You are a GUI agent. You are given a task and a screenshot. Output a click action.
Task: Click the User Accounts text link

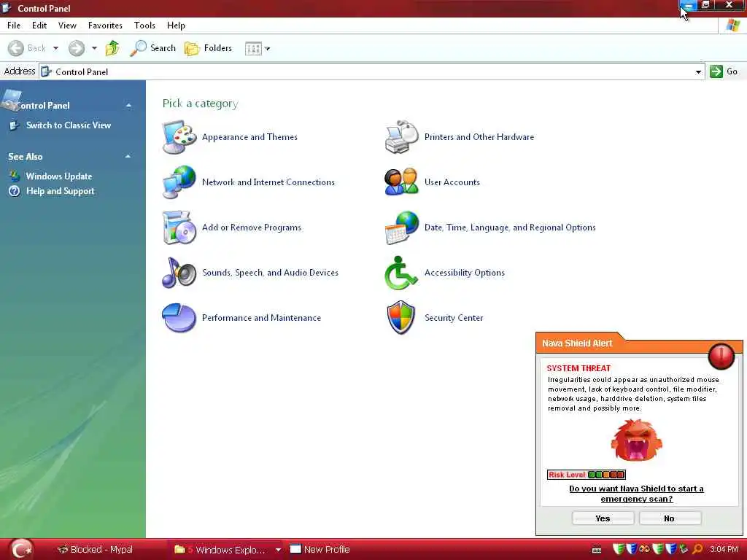point(452,182)
